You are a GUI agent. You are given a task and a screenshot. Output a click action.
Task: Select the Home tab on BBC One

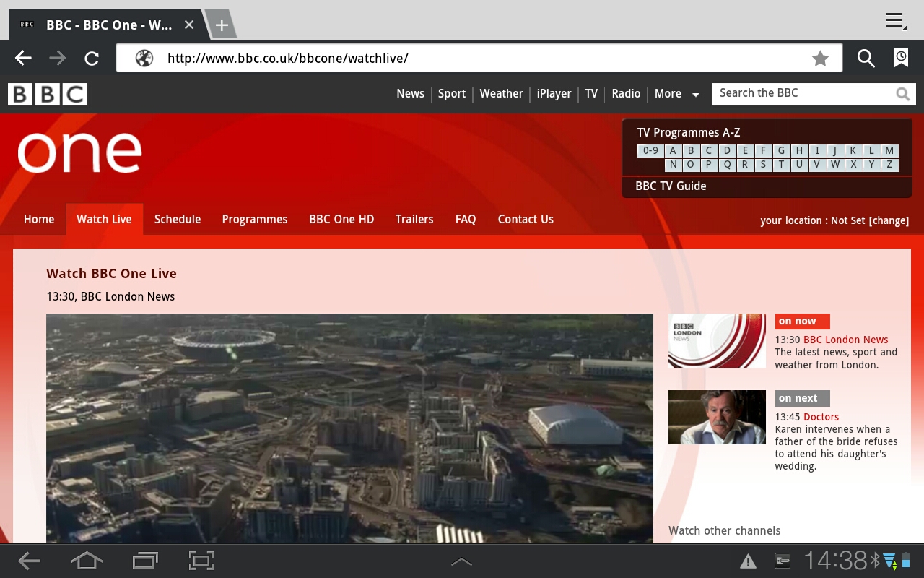coord(39,220)
